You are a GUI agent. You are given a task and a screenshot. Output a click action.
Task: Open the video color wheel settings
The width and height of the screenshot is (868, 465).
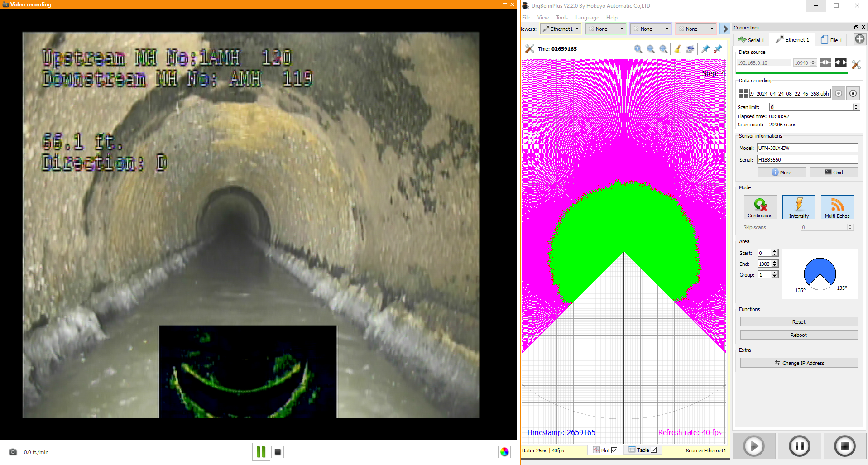504,452
